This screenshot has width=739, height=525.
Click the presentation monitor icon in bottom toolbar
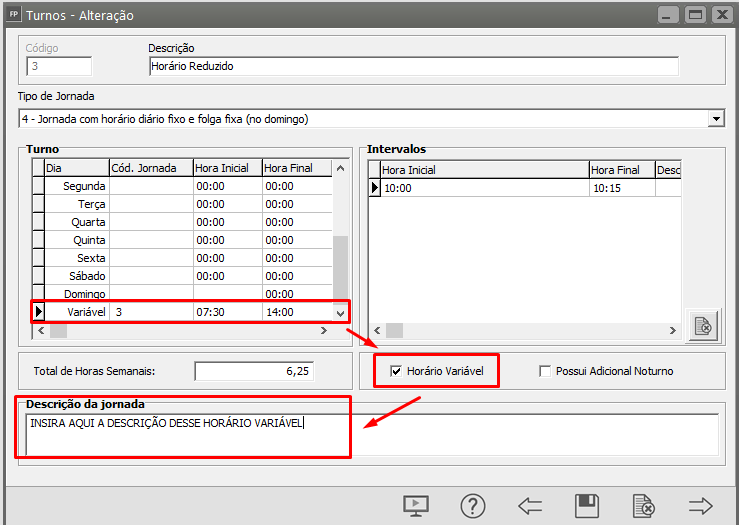416,505
